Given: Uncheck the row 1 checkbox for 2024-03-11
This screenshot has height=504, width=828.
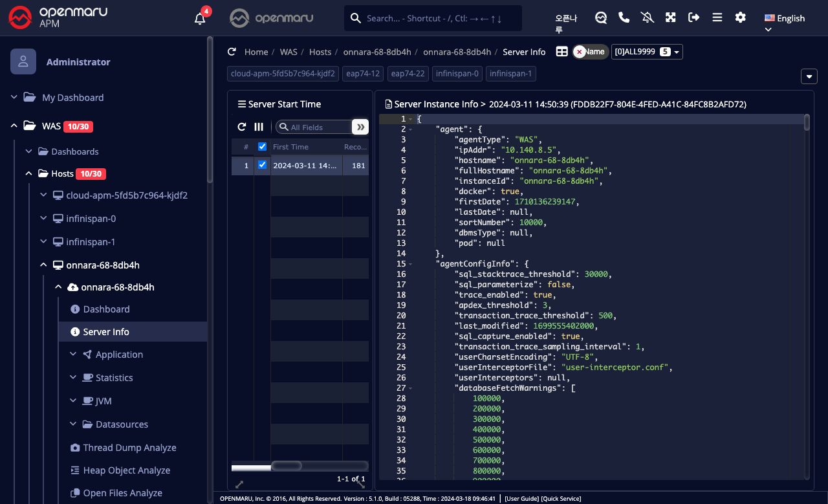Looking at the screenshot, I should (x=262, y=165).
